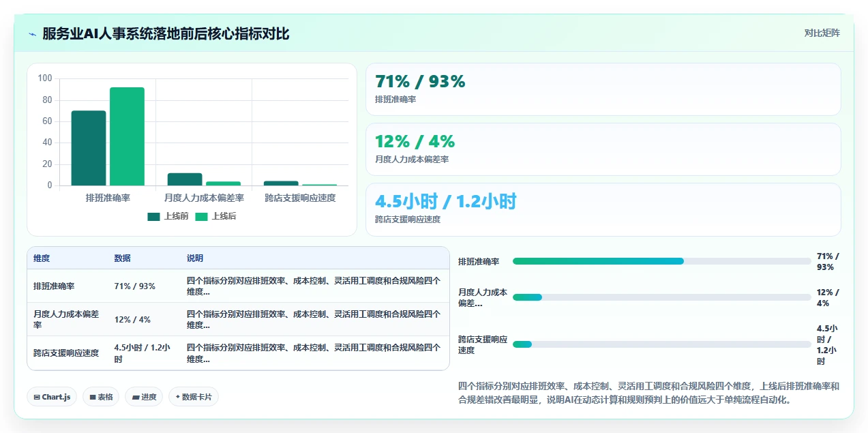Click the 跨店支援响应速度 progress bar
The width and height of the screenshot is (868, 433).
(x=661, y=344)
